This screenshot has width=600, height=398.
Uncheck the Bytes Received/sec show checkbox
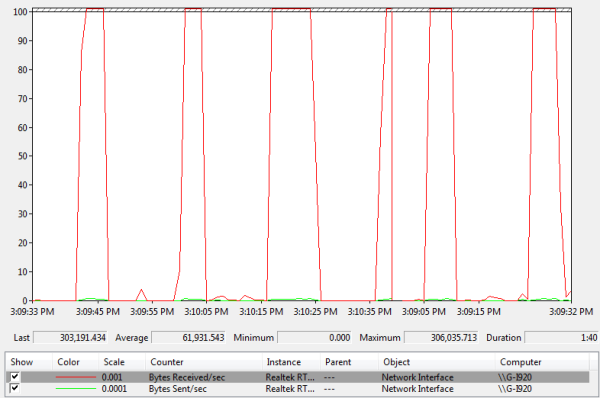15,377
